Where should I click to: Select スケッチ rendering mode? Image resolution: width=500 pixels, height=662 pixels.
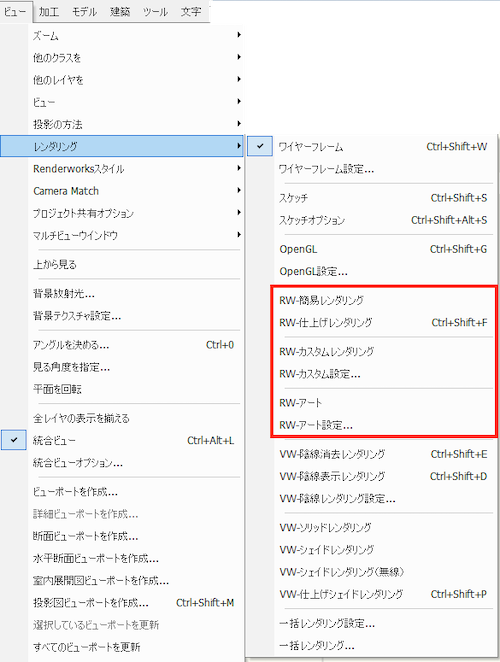pyautogui.click(x=385, y=198)
